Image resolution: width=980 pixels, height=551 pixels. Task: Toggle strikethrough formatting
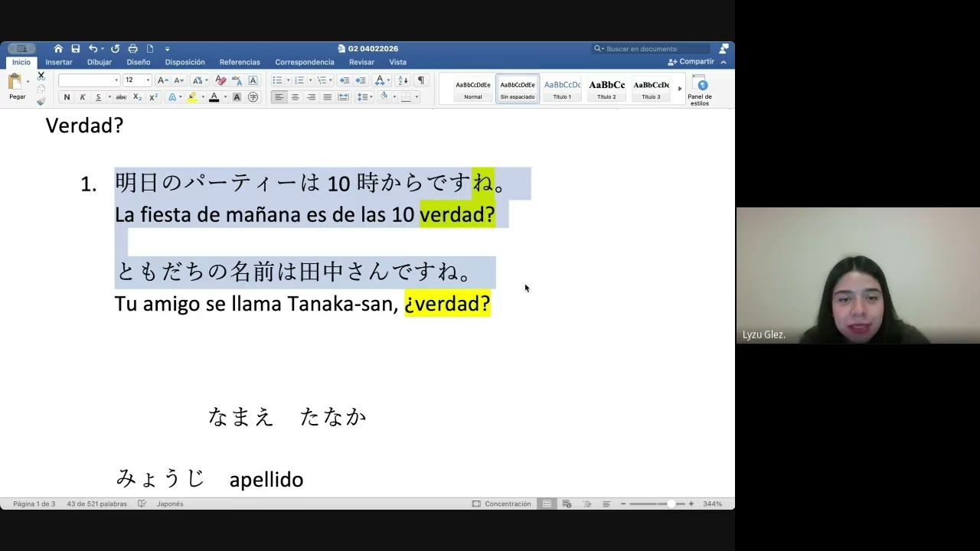click(x=121, y=97)
